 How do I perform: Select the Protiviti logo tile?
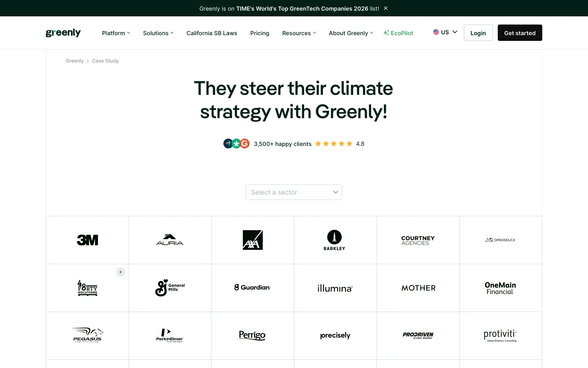501,336
